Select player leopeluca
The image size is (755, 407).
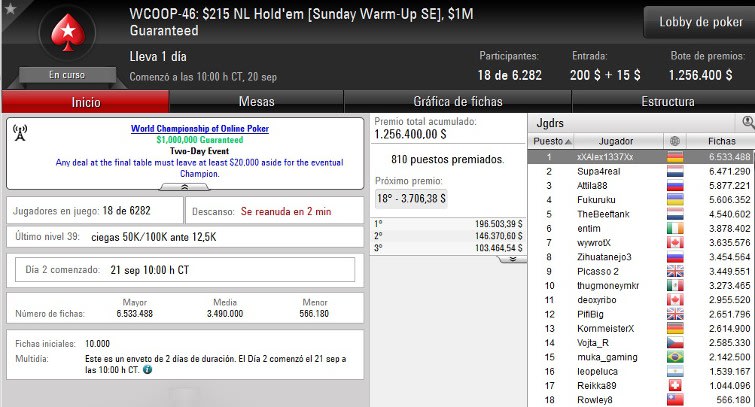click(641, 371)
